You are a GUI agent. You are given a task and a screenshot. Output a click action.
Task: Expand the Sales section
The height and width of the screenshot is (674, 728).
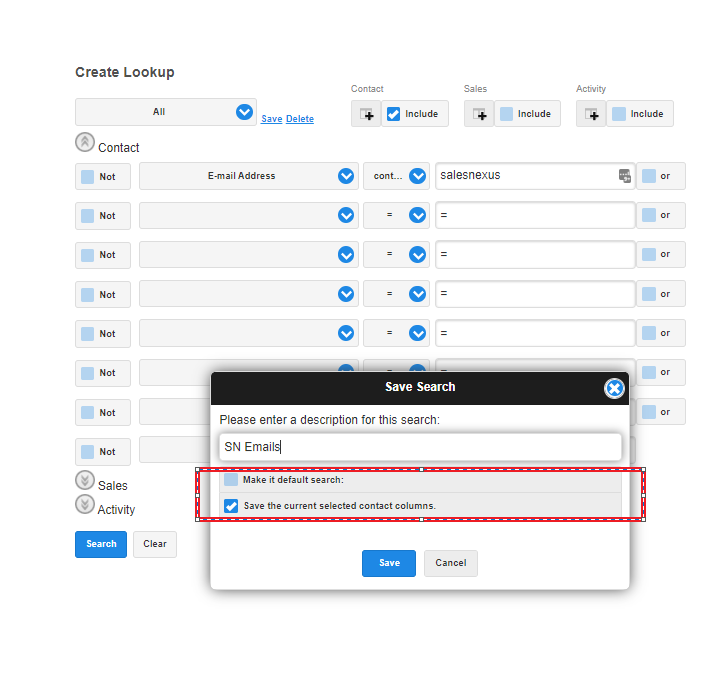[x=84, y=481]
